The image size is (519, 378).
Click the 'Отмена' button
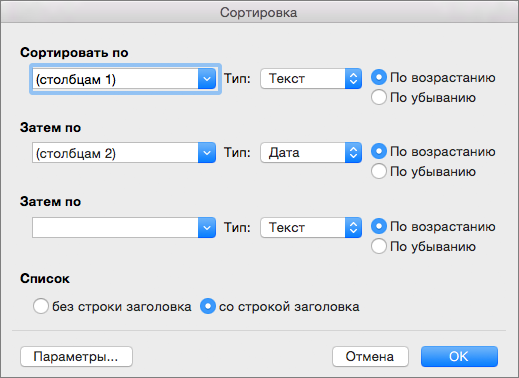[370, 357]
